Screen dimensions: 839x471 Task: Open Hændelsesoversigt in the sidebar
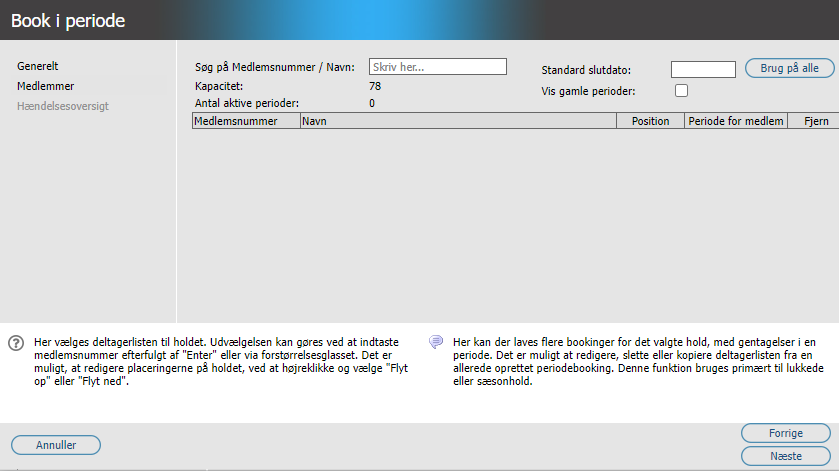[63, 106]
